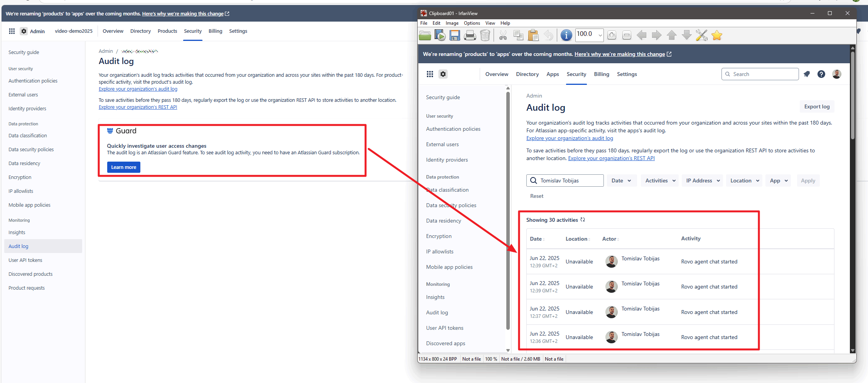This screenshot has height=383, width=868.
Task: Open the Tools wrench icon in IrfanView
Action: tap(701, 35)
